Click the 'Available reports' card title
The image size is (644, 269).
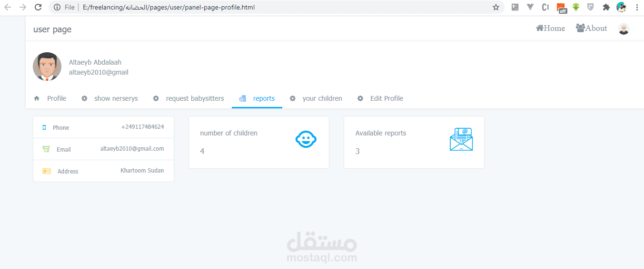click(x=381, y=133)
